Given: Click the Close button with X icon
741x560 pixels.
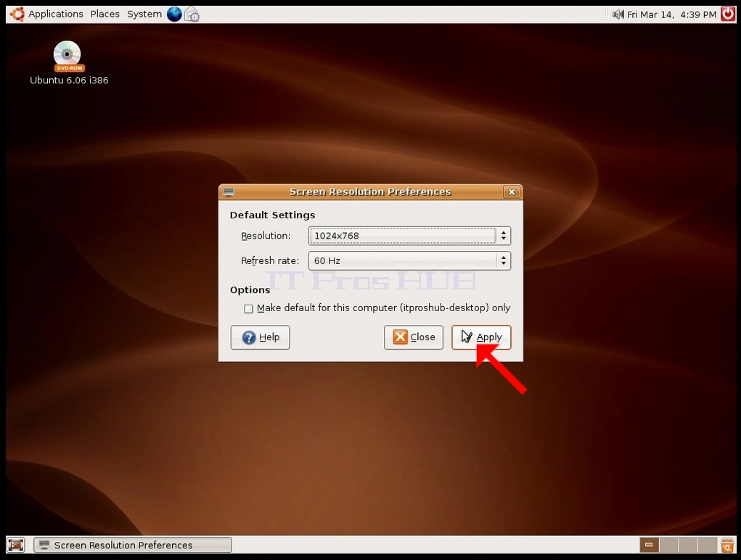Looking at the screenshot, I should [414, 337].
